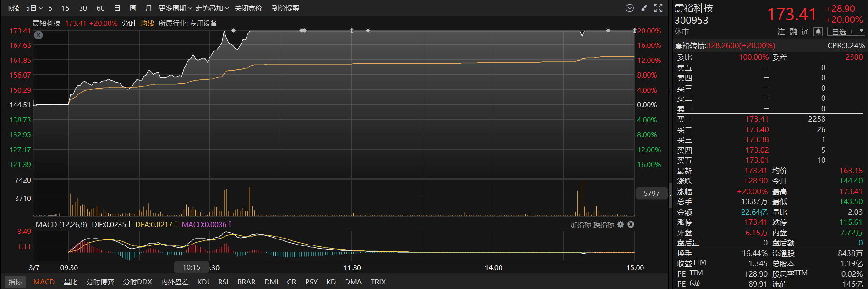Click the 10:15 time cursor label
Image resolution: width=868 pixels, height=289 pixels.
pos(192,267)
